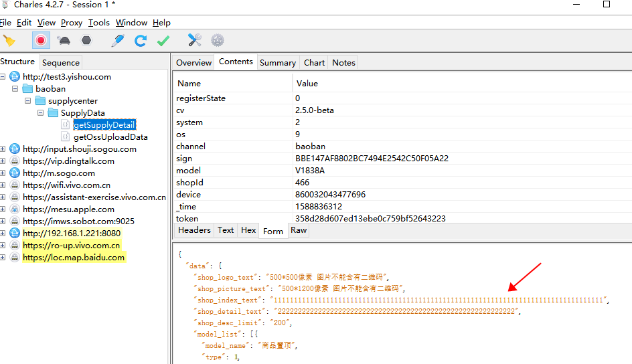Click the lock icon beside vip.dingtalk.com
This screenshot has width=632, height=364.
(x=15, y=161)
